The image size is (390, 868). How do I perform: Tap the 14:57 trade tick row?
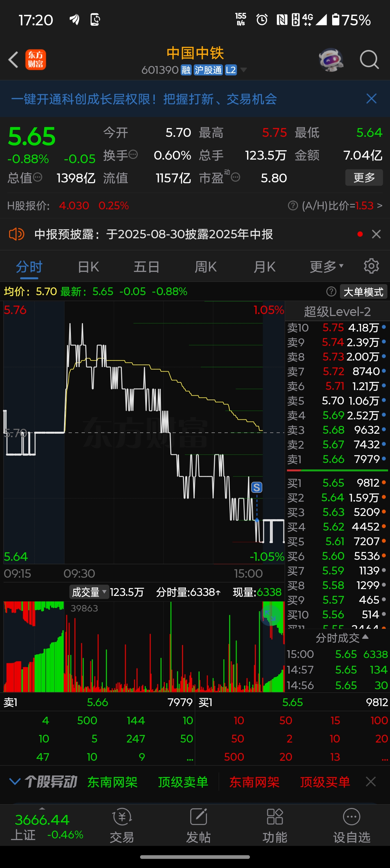click(337, 670)
